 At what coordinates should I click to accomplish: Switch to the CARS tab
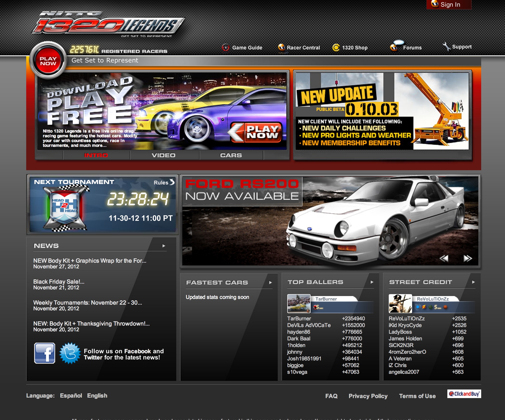click(231, 155)
